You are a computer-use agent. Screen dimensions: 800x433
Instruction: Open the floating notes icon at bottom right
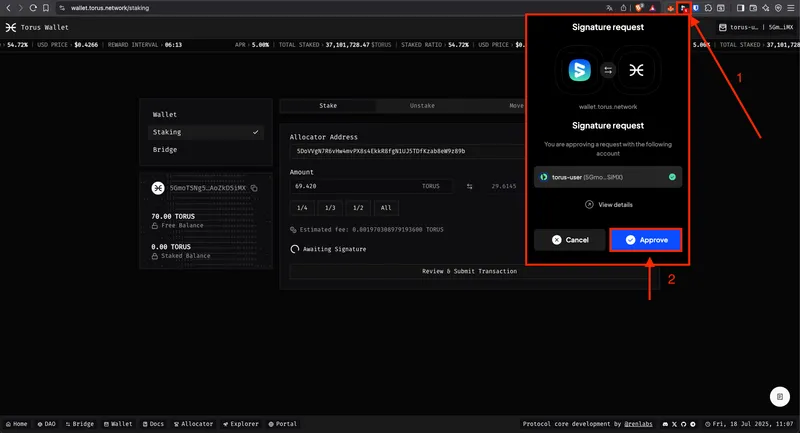[778, 396]
